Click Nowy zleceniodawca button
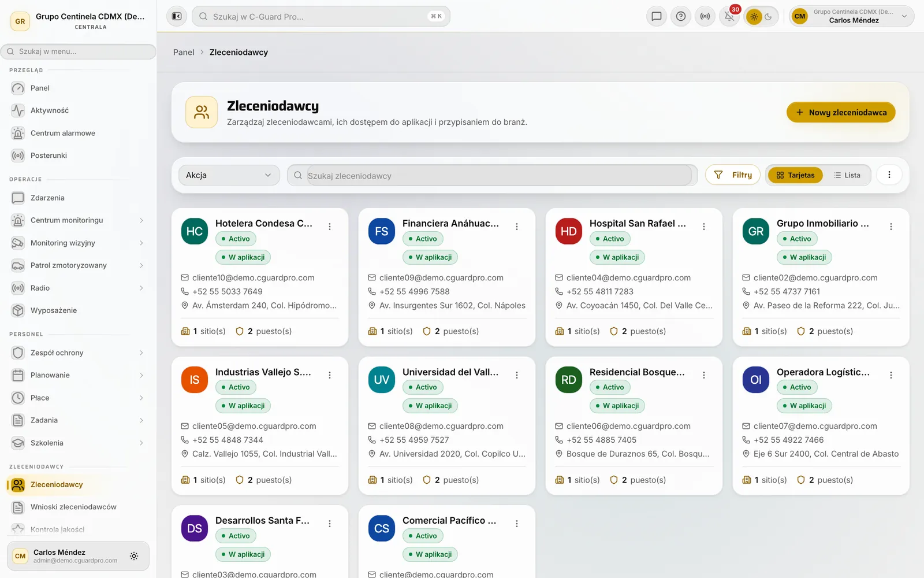The height and width of the screenshot is (578, 924). (841, 112)
